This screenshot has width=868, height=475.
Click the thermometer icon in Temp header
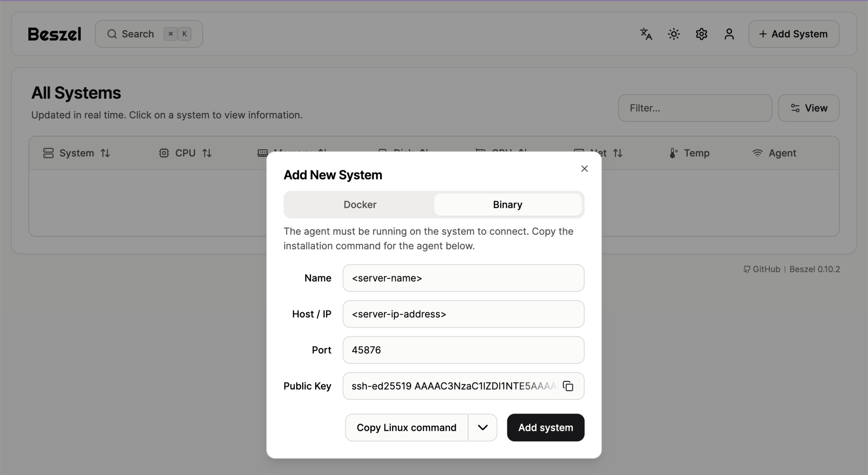673,153
